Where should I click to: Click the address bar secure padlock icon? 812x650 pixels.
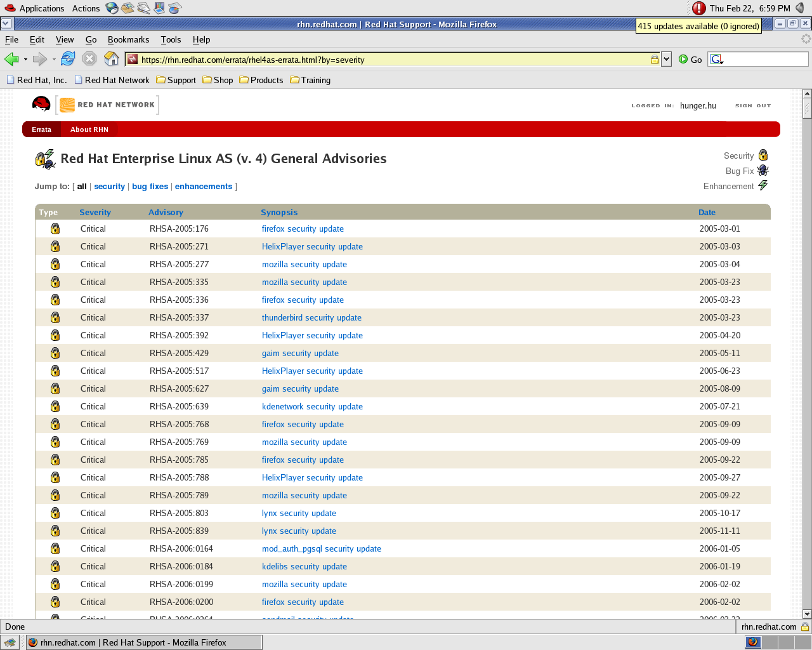click(x=655, y=60)
